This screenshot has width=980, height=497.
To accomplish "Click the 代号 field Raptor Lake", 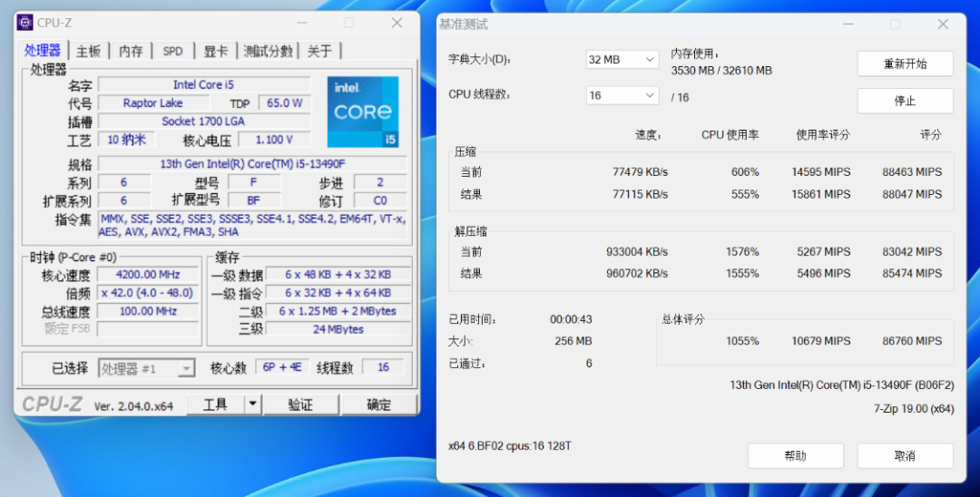I will (153, 103).
